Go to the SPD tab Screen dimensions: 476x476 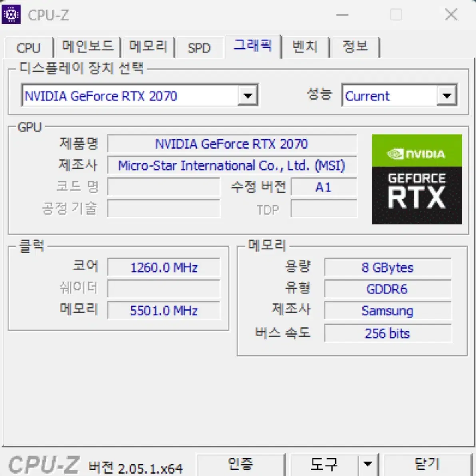199,48
